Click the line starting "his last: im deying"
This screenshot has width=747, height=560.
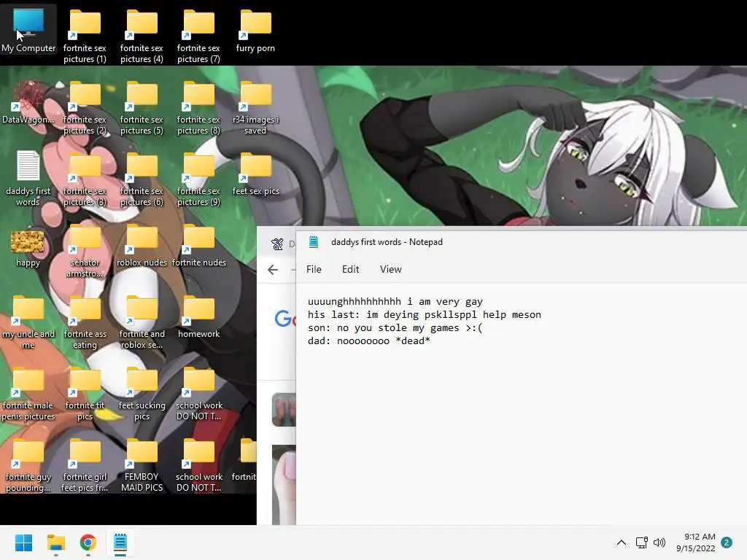point(424,315)
